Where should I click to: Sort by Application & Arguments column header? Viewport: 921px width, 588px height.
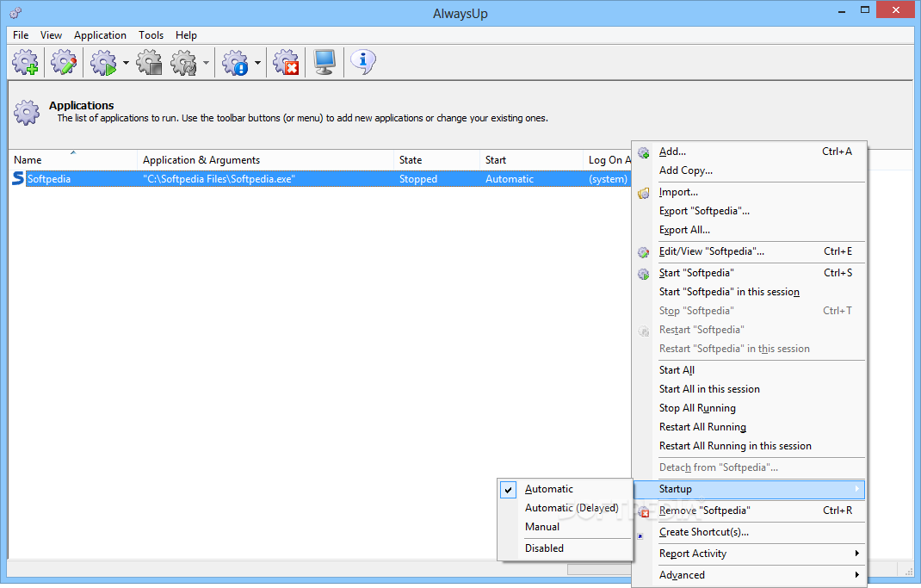point(265,160)
